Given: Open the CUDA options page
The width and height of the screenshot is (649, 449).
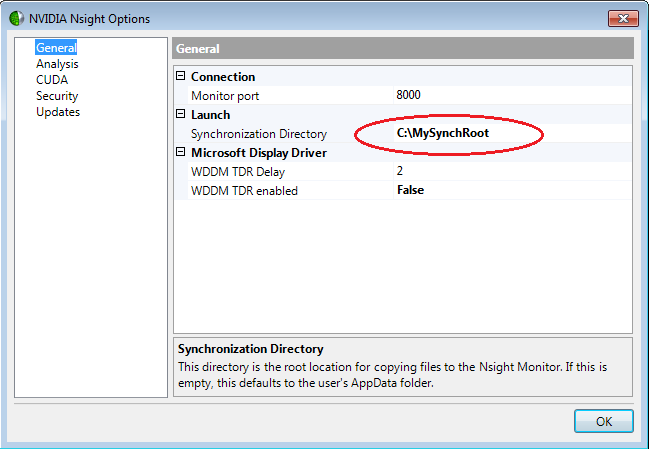Looking at the screenshot, I should 52,79.
